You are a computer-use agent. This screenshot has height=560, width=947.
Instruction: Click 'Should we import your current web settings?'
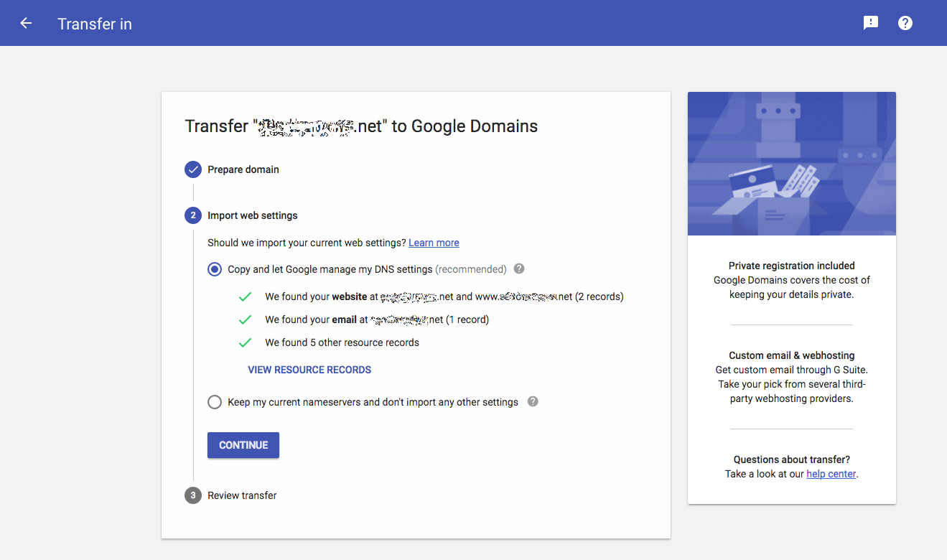tap(307, 243)
